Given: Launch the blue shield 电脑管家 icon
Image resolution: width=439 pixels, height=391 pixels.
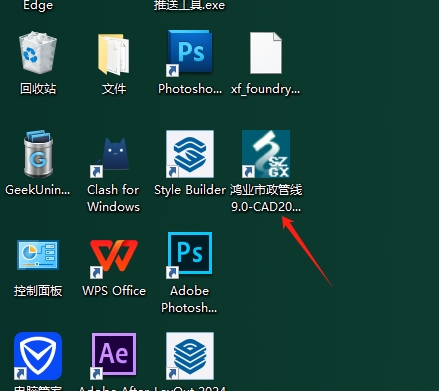Looking at the screenshot, I should (38, 356).
